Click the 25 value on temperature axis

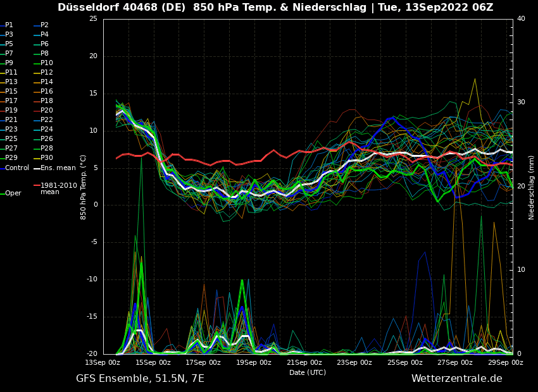click(93, 19)
